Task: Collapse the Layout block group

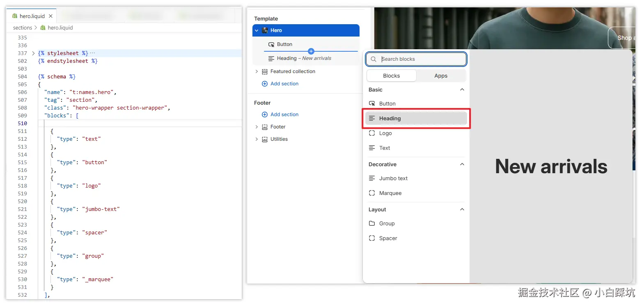Action: [462, 209]
